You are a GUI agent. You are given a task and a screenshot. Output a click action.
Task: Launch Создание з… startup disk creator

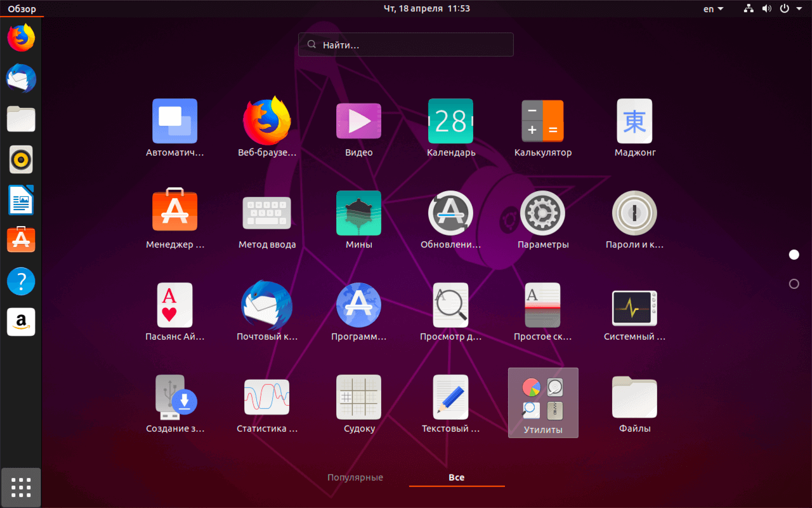point(174,404)
